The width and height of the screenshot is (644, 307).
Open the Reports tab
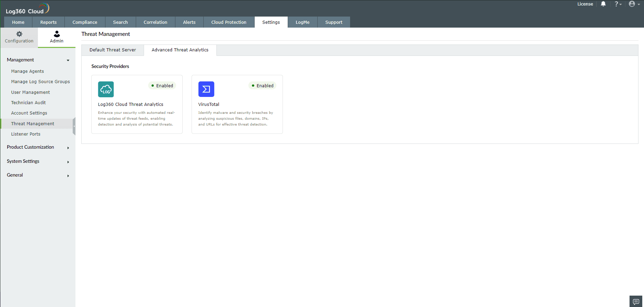tap(49, 22)
